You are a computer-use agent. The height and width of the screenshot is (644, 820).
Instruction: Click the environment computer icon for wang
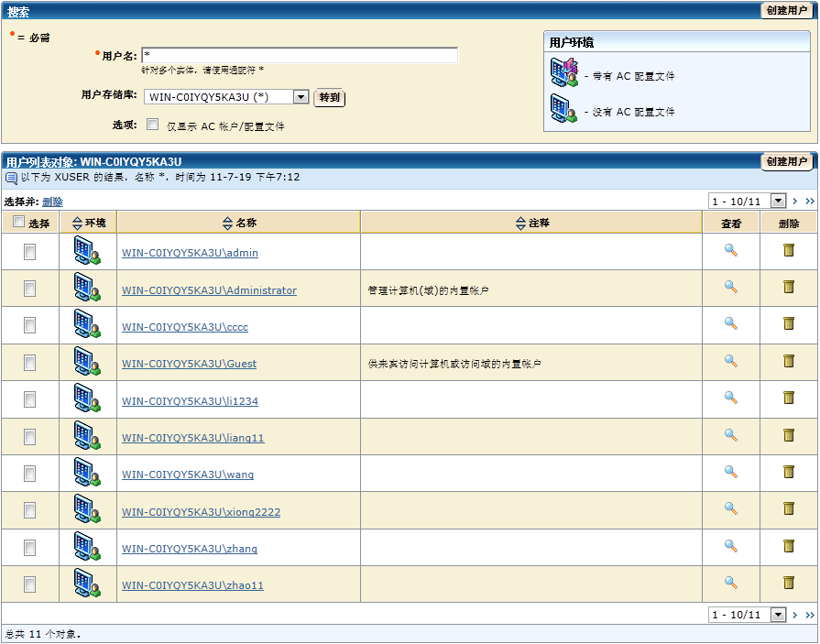pyautogui.click(x=87, y=472)
